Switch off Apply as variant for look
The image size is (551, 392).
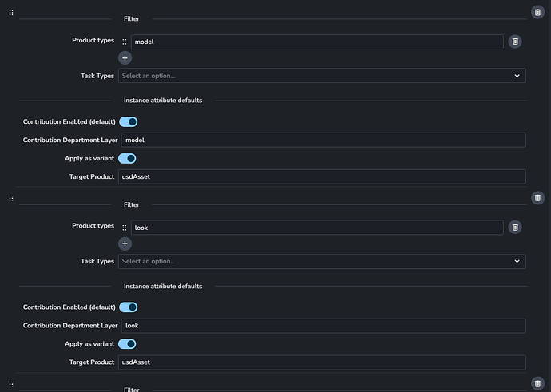(x=128, y=344)
